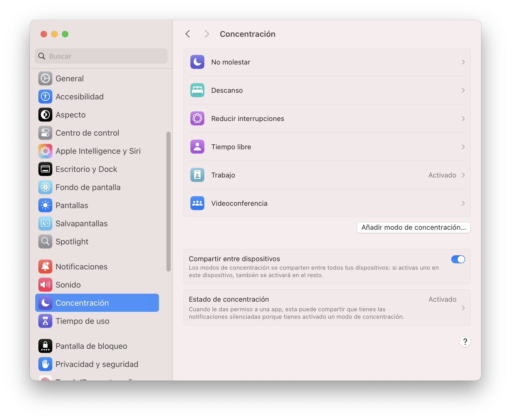
Task: Click the Pantallas sun icon
Action: [45, 205]
